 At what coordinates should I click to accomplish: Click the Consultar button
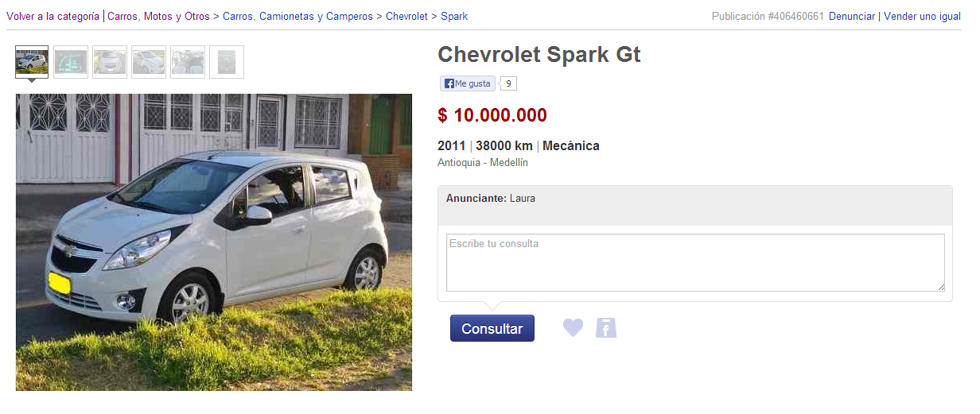click(x=492, y=328)
